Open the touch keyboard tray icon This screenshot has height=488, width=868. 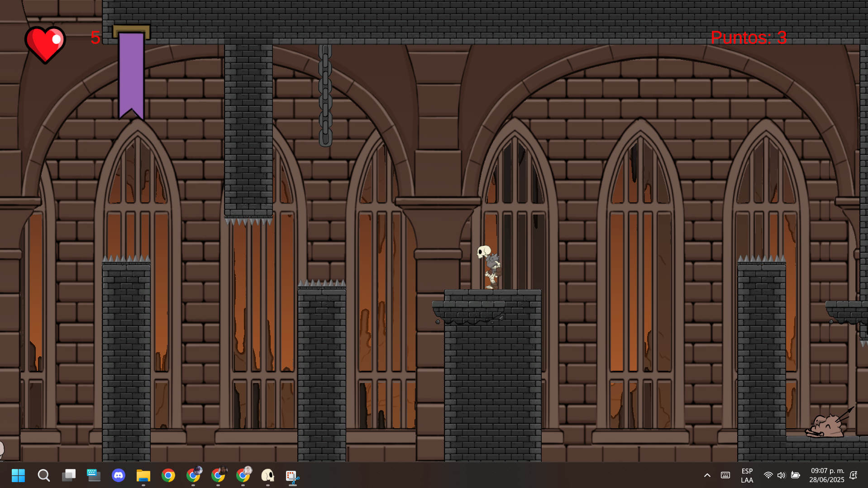pos(725,475)
